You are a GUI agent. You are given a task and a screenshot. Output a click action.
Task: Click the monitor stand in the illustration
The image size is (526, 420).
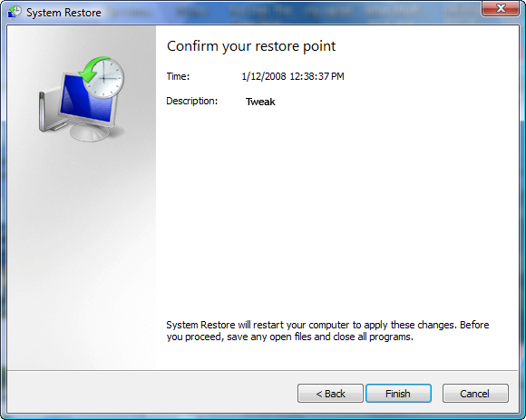(90, 132)
